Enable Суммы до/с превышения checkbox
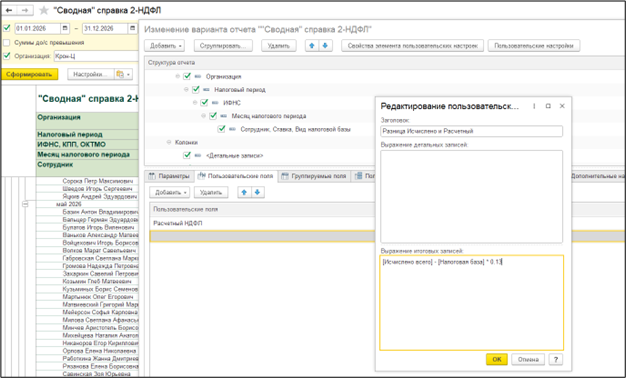The height and width of the screenshot is (378, 626). (7, 42)
